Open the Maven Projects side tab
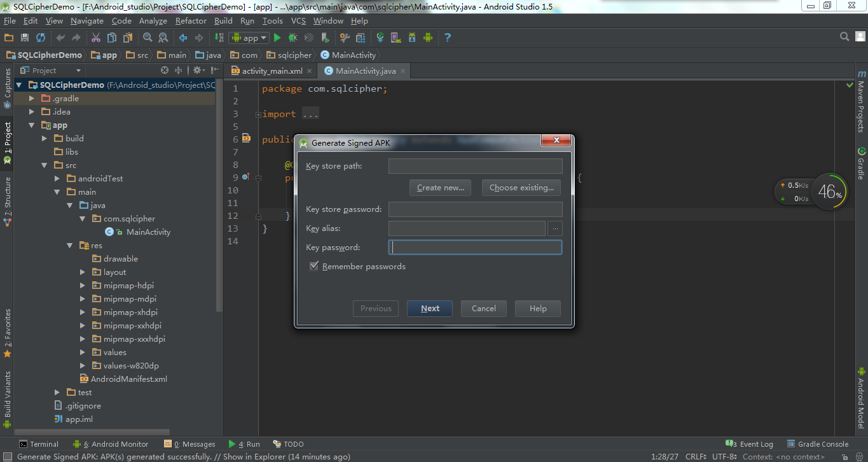868x462 pixels. [861, 101]
